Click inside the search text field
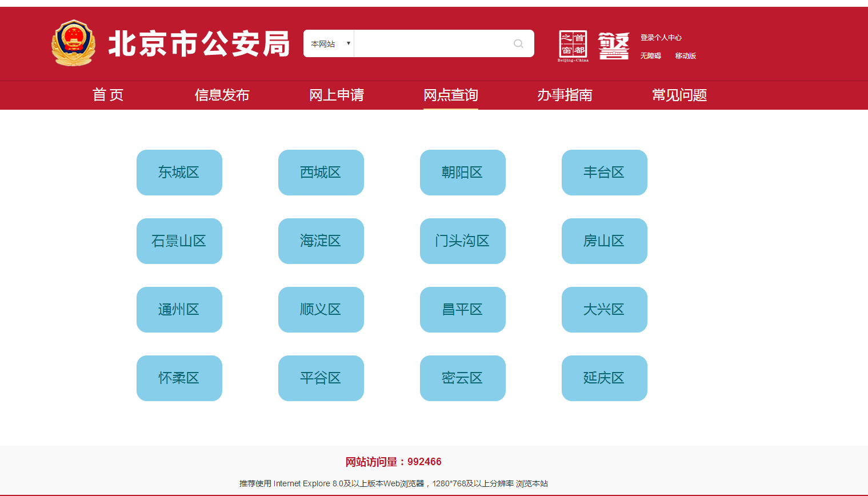Image resolution: width=868 pixels, height=496 pixels. [431, 44]
